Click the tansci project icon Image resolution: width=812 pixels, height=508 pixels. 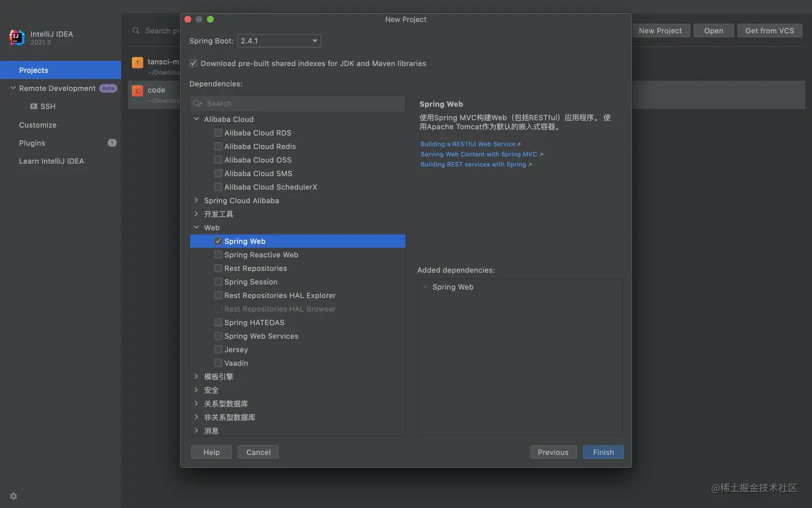pyautogui.click(x=137, y=62)
